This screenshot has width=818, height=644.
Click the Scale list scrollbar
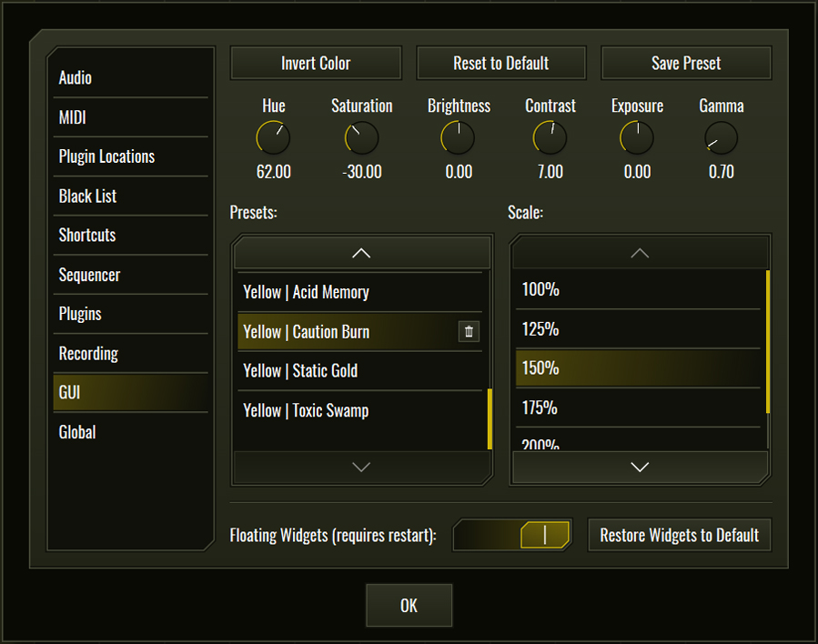point(768,341)
